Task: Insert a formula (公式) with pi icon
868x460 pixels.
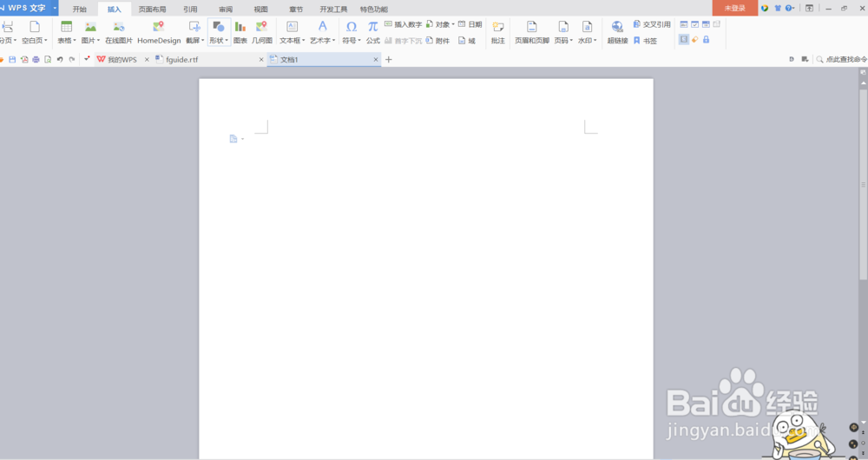Action: tap(373, 32)
